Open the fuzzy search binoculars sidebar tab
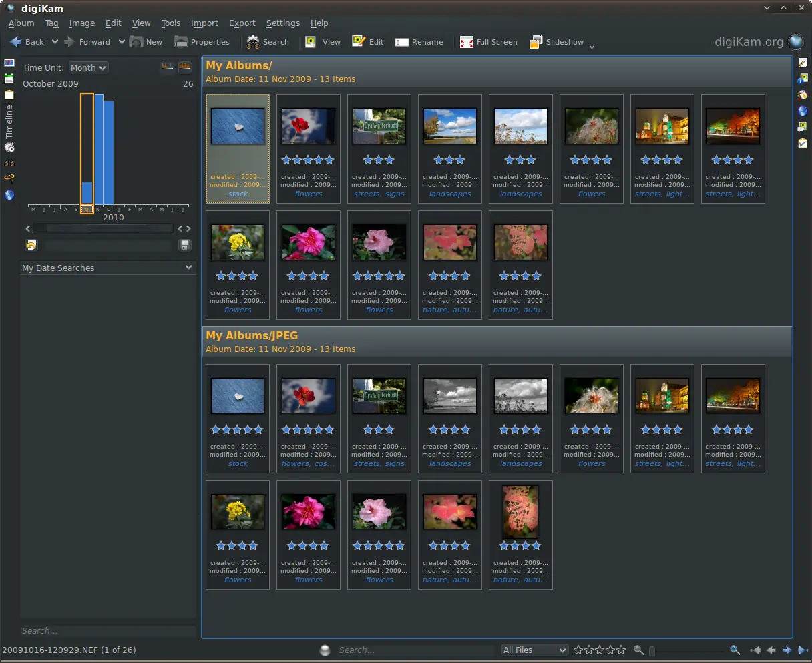The width and height of the screenshot is (812, 663). (x=9, y=163)
